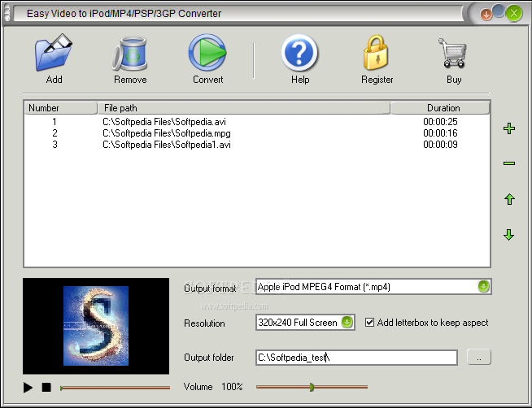Viewport: 532px width, 408px height.
Task: Select row C:\Softpedia Files\Softpedia.mpg
Action: tap(257, 133)
